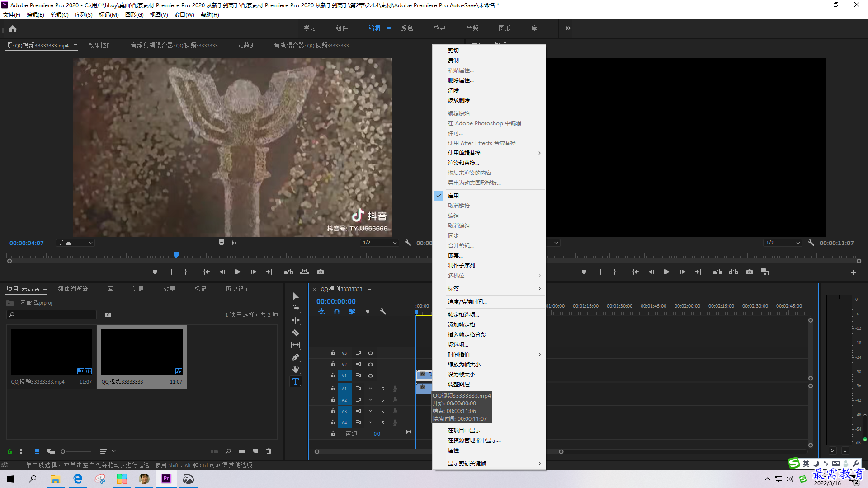Select the Slip tool
868x488 pixels.
pyautogui.click(x=296, y=345)
